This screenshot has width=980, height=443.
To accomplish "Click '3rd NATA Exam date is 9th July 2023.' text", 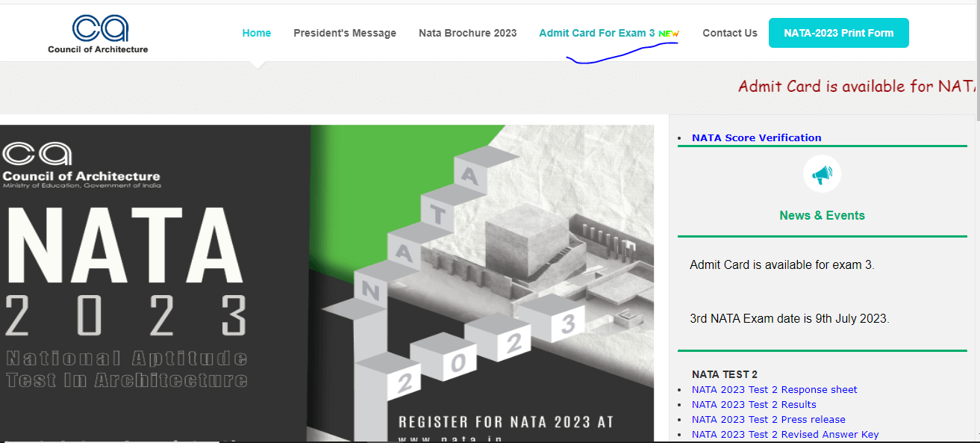I will pyautogui.click(x=790, y=318).
